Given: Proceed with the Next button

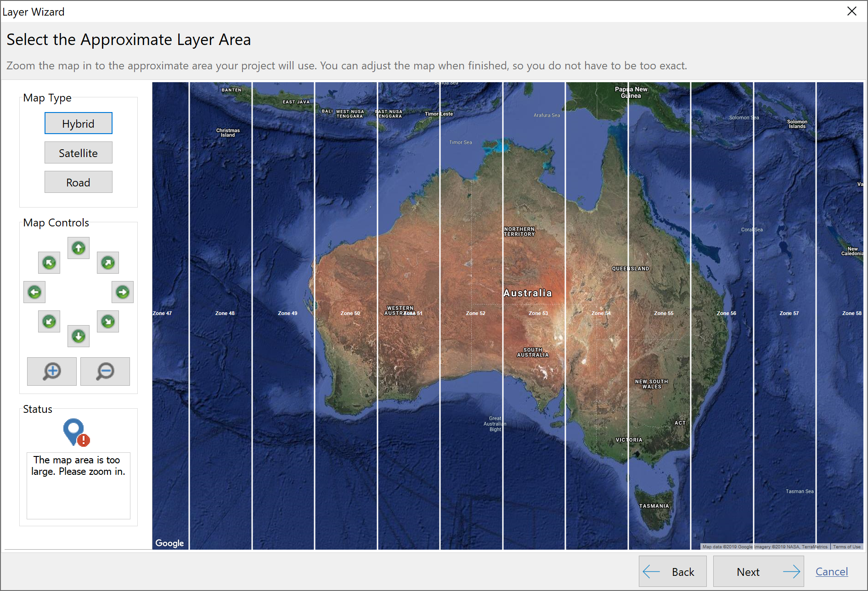Looking at the screenshot, I should click(x=759, y=572).
